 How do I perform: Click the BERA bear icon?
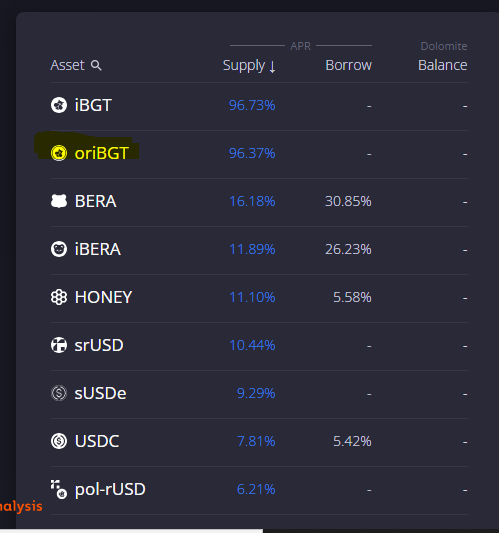[59, 201]
